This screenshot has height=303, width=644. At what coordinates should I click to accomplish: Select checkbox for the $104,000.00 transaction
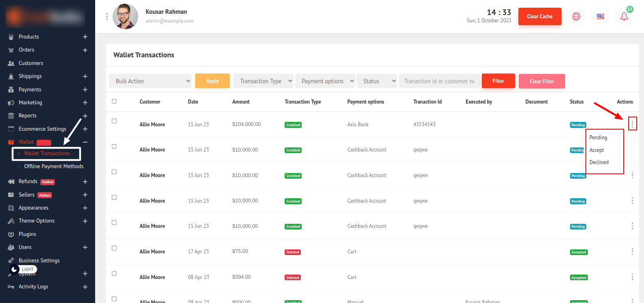114,121
